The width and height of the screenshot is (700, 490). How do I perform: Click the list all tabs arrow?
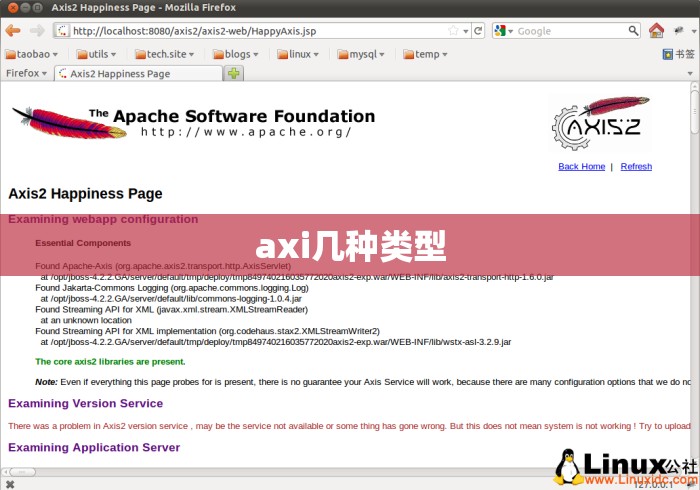690,73
